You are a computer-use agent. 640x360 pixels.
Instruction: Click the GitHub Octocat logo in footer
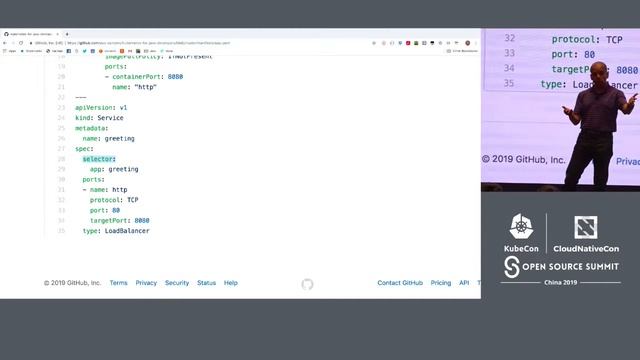click(x=307, y=284)
